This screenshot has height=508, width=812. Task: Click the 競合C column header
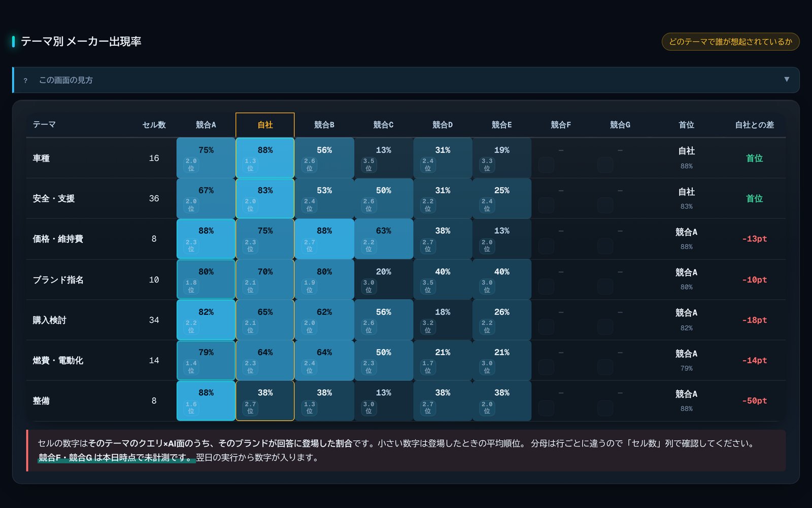click(x=383, y=125)
